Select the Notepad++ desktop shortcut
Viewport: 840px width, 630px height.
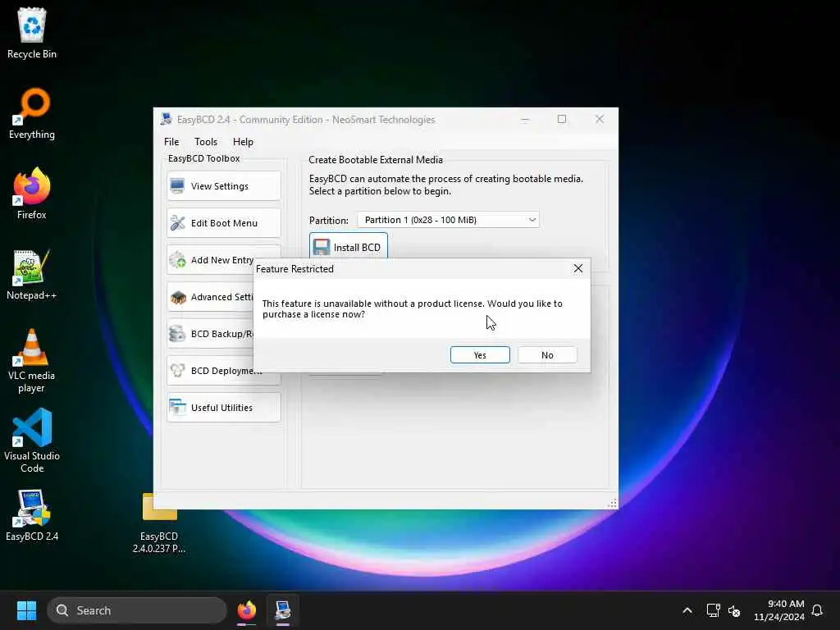[32, 274]
